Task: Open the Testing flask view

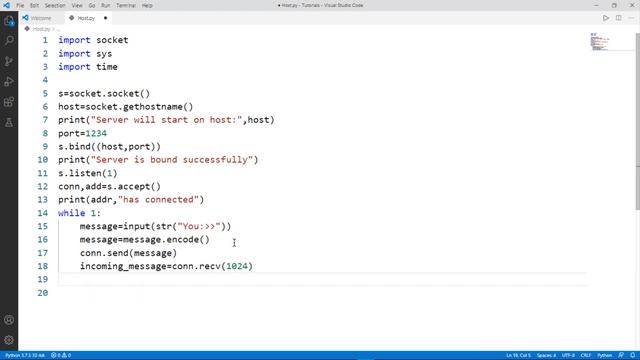Action: tap(9, 122)
